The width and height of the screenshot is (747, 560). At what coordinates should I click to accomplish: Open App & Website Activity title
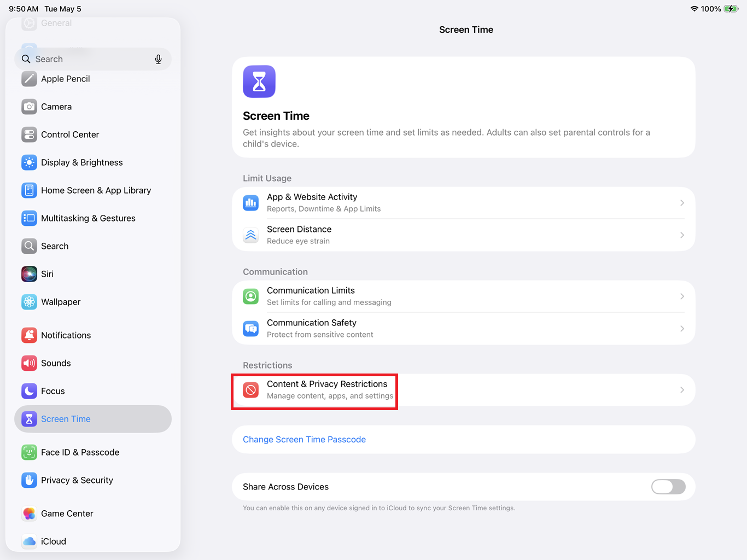[312, 197]
